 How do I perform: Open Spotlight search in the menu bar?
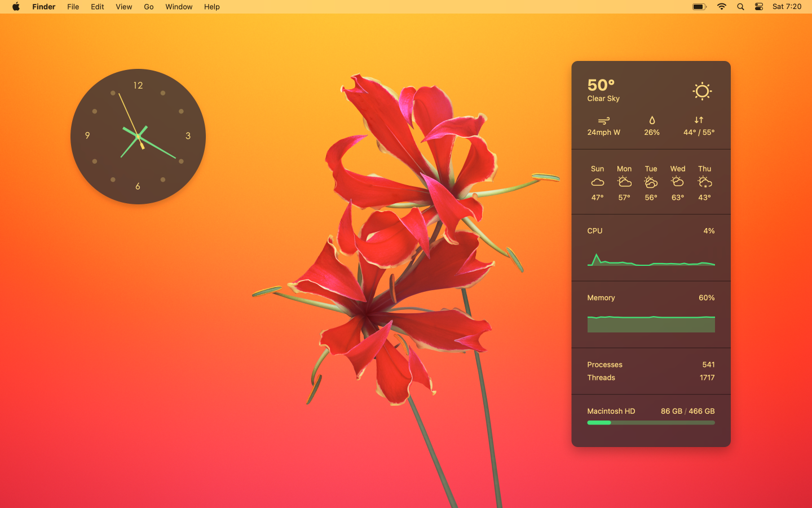click(x=740, y=7)
